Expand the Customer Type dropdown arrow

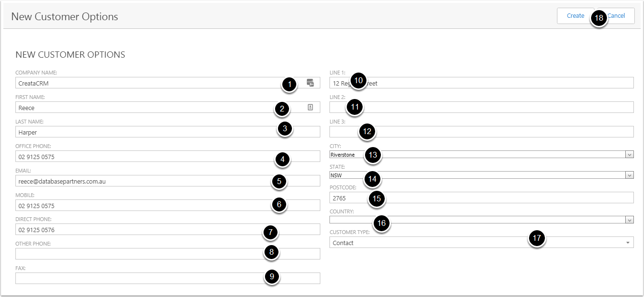[628, 243]
